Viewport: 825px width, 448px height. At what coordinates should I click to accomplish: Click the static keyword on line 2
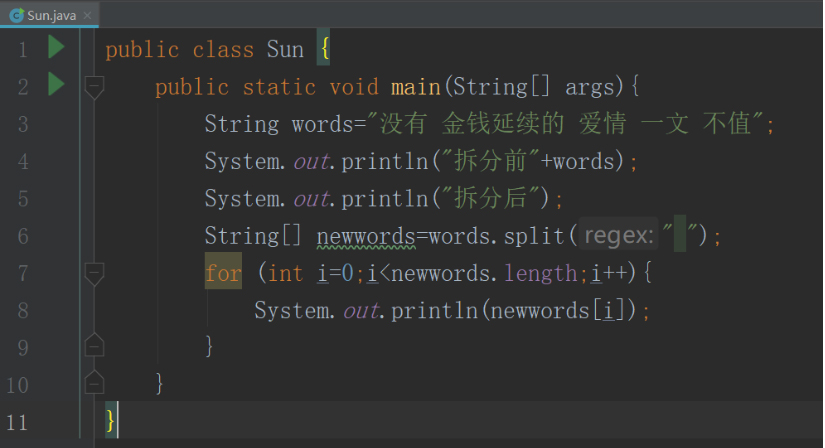pyautogui.click(x=279, y=87)
